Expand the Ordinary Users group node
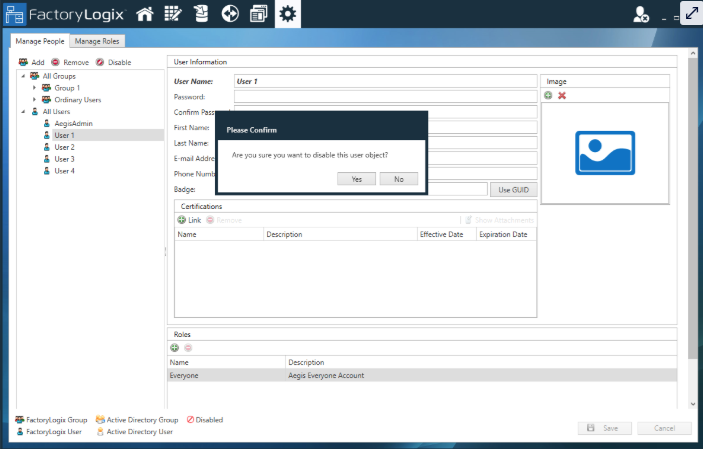The width and height of the screenshot is (703, 449). coord(35,100)
